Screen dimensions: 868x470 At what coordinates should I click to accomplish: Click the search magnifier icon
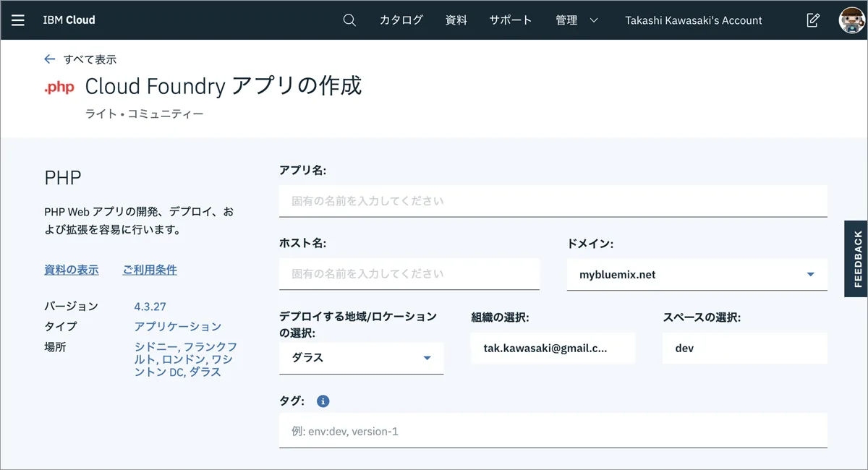349,20
